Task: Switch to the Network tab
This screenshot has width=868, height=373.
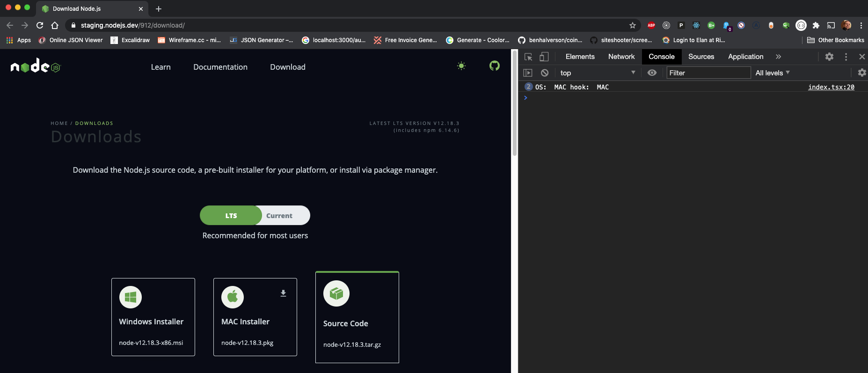Action: coord(621,57)
